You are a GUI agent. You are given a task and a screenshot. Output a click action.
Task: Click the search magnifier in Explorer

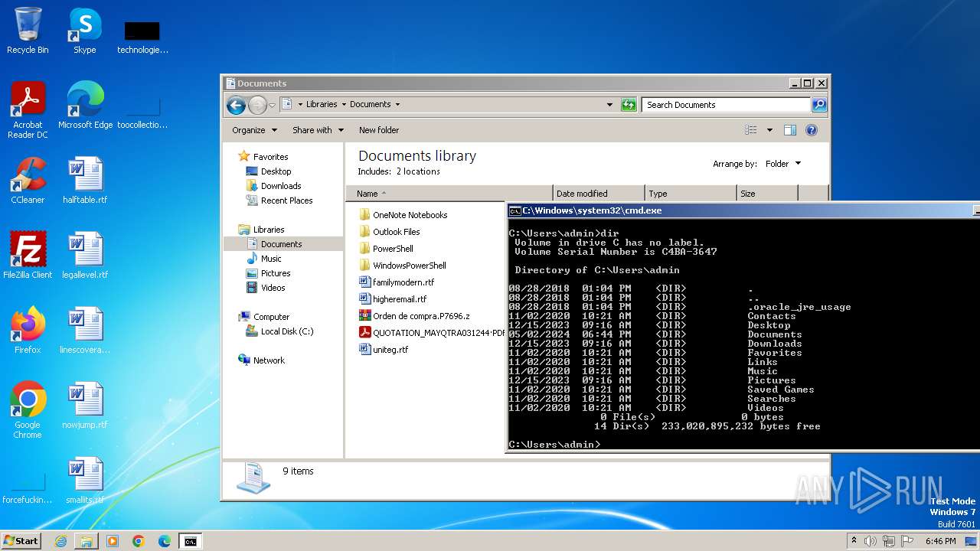[819, 105]
